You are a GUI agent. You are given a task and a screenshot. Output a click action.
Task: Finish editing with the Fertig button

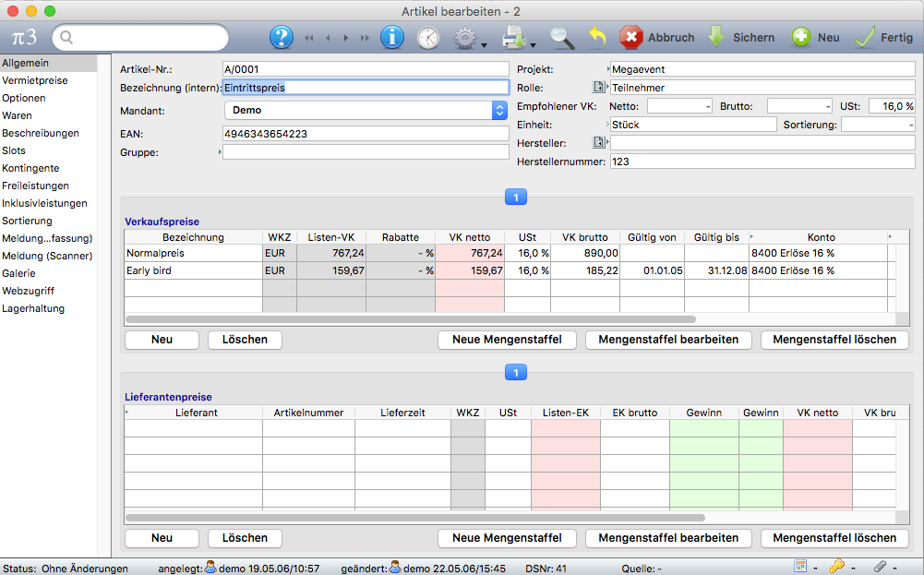[883, 37]
